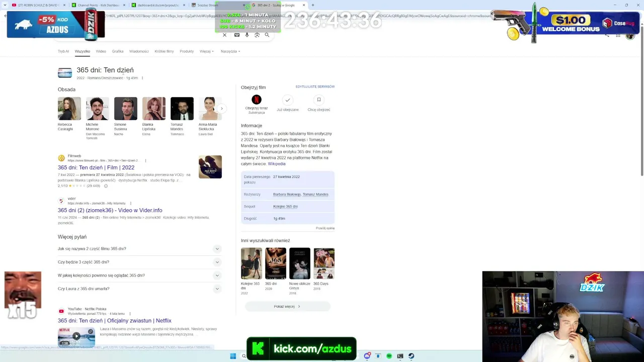Open the rating info icon under Filmweb result
The width and height of the screenshot is (644, 362).
click(x=106, y=186)
